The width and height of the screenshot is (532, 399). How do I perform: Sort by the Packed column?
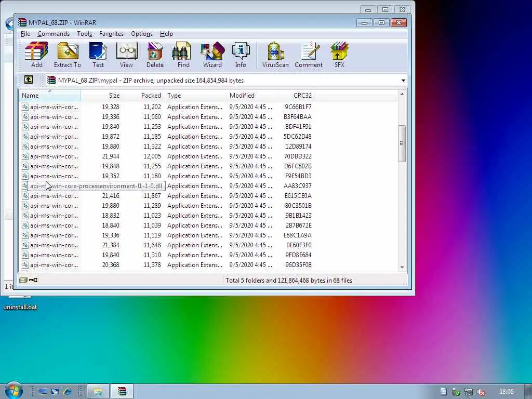143,96
